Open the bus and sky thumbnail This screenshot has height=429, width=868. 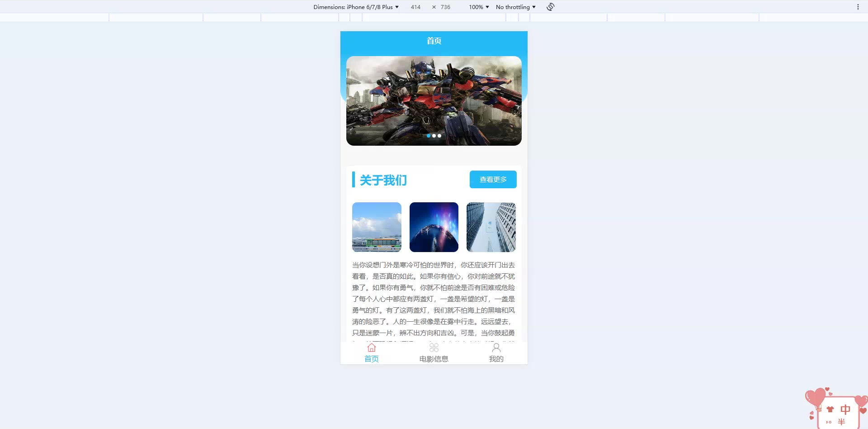(x=377, y=227)
